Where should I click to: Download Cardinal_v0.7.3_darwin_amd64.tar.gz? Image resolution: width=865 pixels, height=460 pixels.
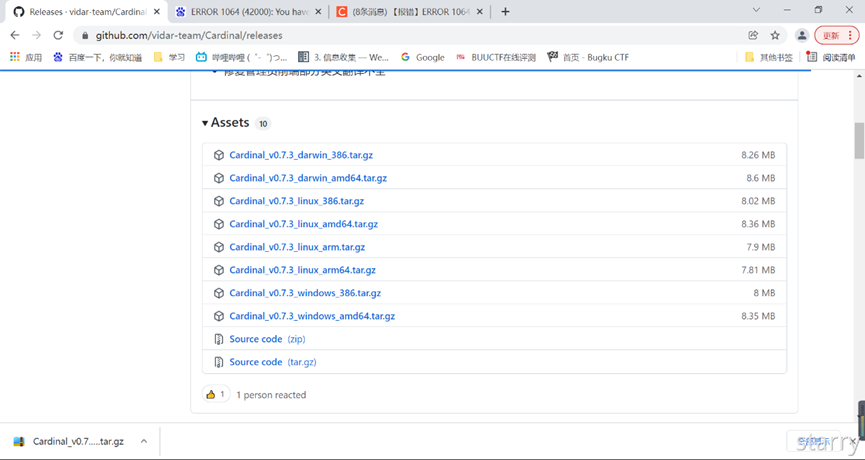(x=308, y=178)
